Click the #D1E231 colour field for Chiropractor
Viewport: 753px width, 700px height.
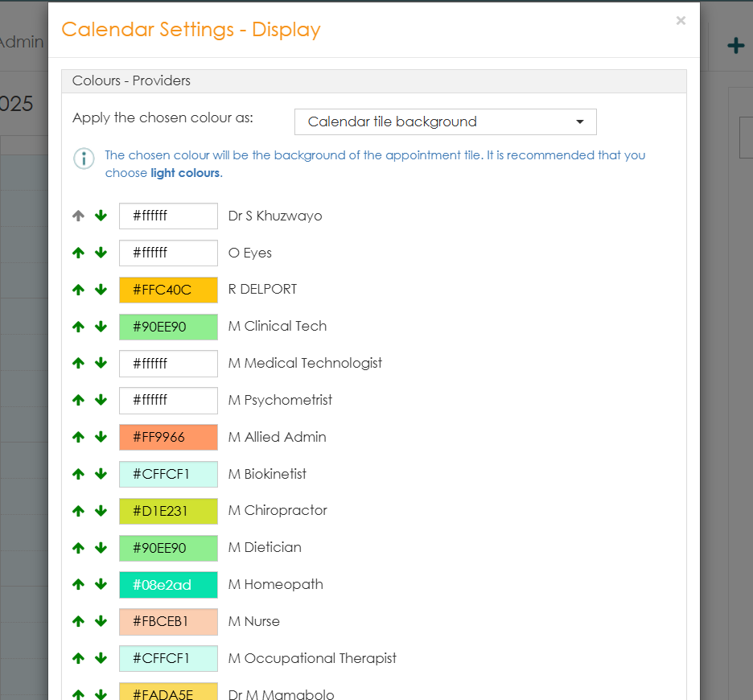click(168, 511)
